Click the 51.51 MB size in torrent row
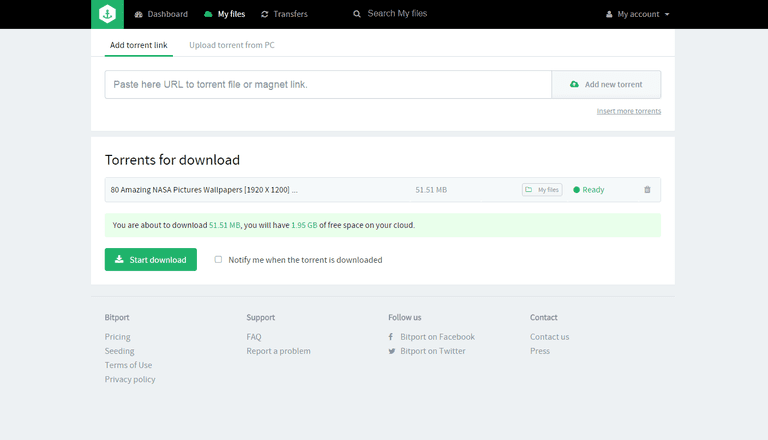This screenshot has width=768, height=440. 431,190
